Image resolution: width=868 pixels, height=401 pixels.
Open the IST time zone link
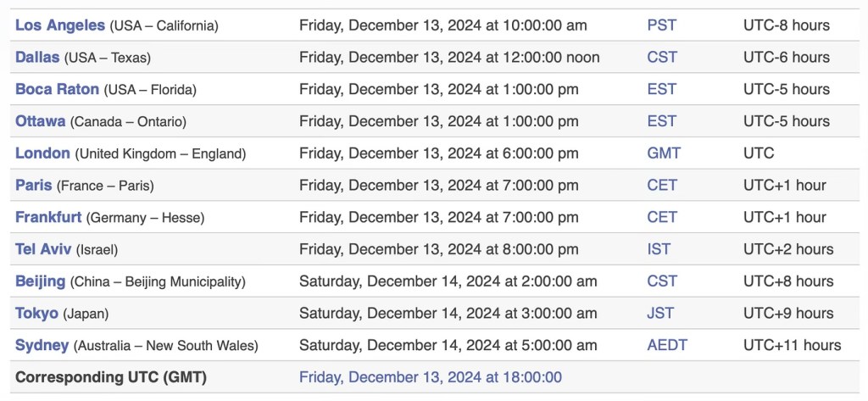(659, 249)
